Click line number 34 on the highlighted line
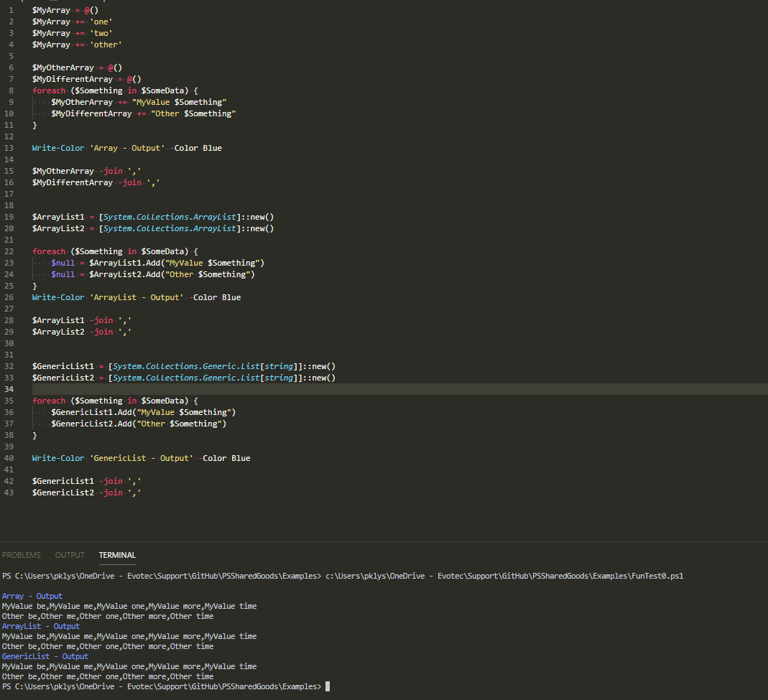 pos(9,388)
